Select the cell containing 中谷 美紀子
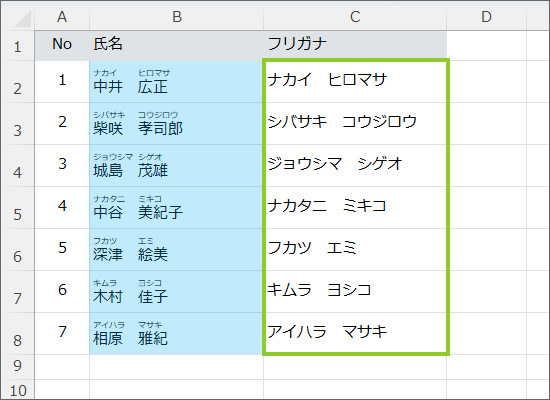550x400 pixels. pyautogui.click(x=176, y=208)
